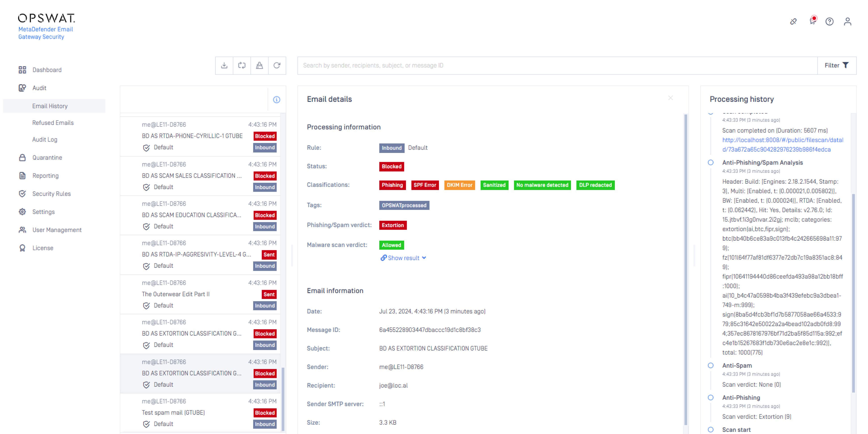The width and height of the screenshot is (868, 434).
Task: Open the Quarantine menu item
Action: point(47,157)
